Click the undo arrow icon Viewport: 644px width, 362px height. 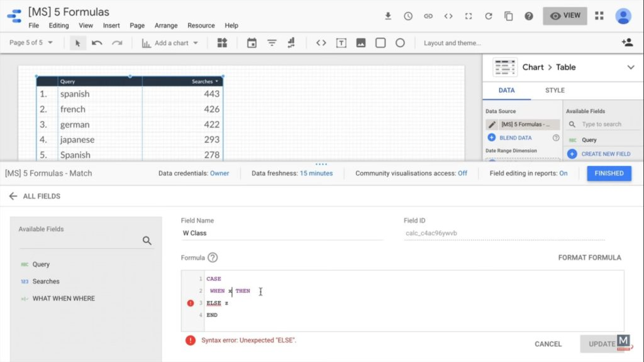[97, 43]
